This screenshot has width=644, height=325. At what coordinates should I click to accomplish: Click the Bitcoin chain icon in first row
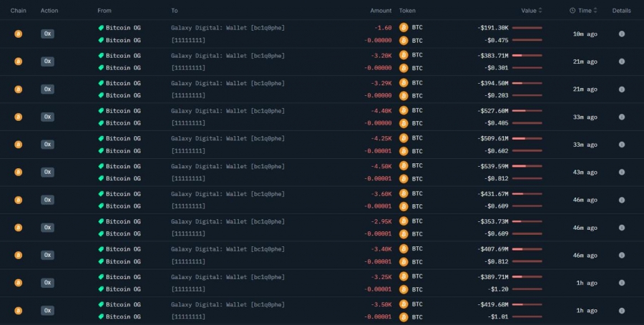(18, 34)
